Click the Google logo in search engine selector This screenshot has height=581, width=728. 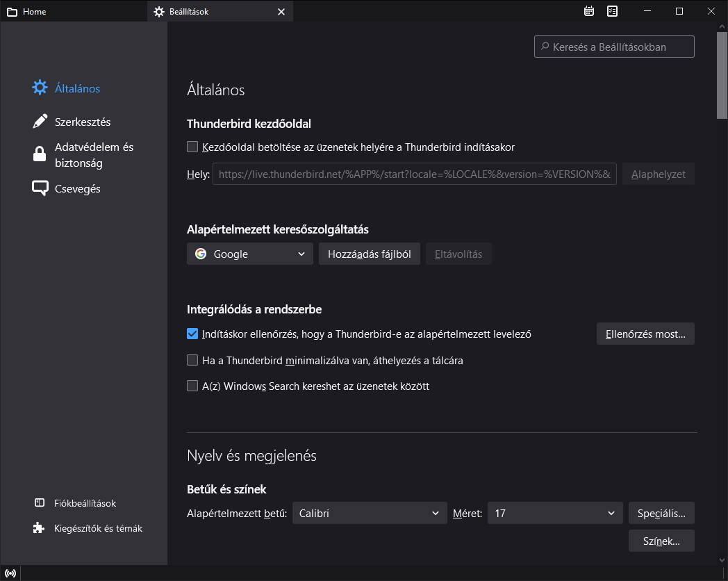click(x=201, y=254)
